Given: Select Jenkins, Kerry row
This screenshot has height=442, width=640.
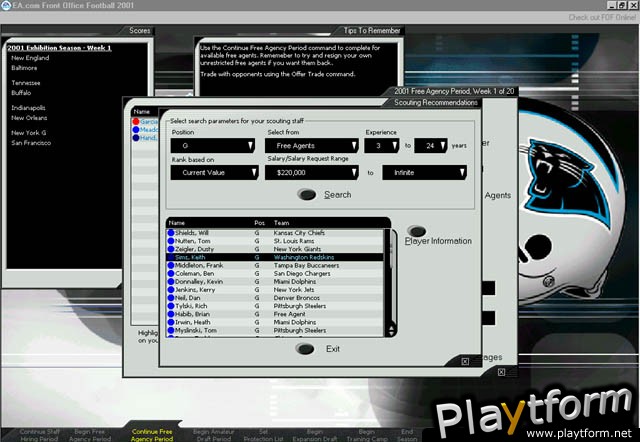Looking at the screenshot, I should [x=276, y=290].
